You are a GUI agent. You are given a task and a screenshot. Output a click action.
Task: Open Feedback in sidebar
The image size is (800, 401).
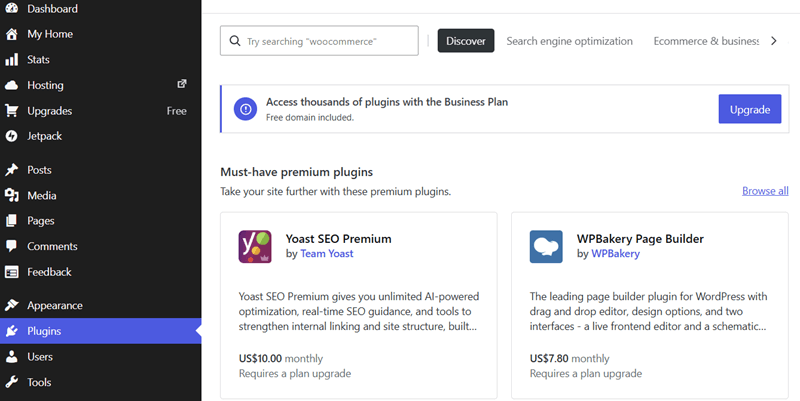pos(101,272)
